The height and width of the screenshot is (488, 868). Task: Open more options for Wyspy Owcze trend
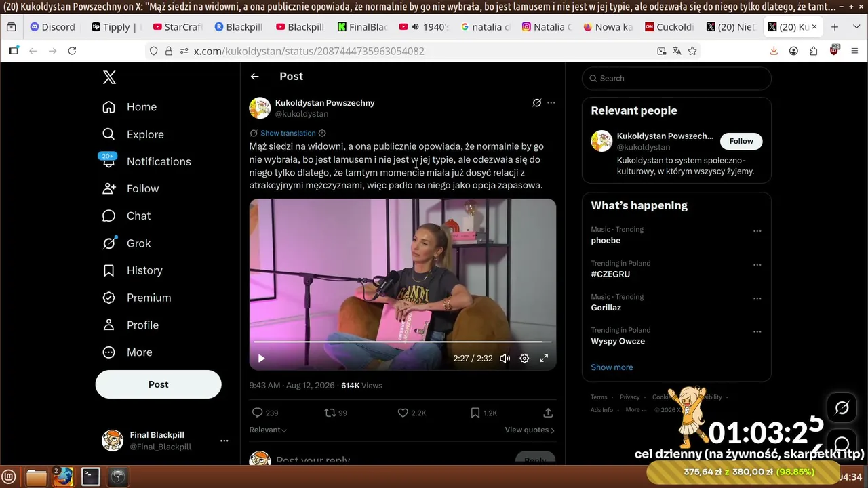click(757, 332)
